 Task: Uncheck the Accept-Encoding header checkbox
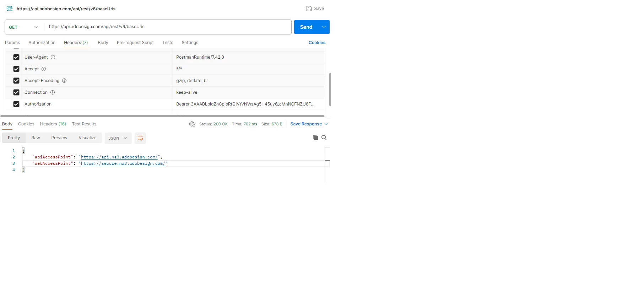(16, 81)
